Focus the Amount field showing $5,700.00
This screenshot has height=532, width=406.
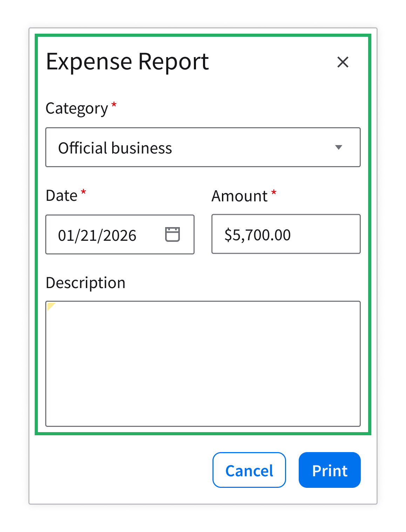point(286,234)
